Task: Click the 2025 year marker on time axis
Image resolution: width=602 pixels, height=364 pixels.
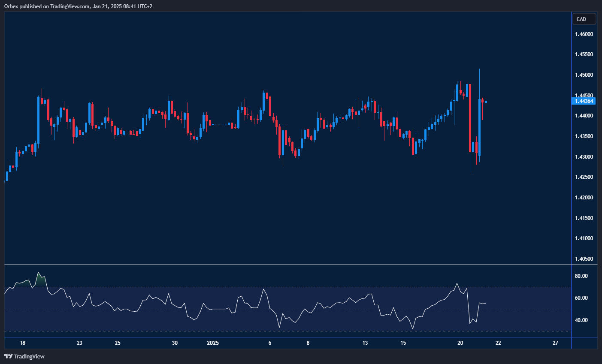Action: click(213, 343)
